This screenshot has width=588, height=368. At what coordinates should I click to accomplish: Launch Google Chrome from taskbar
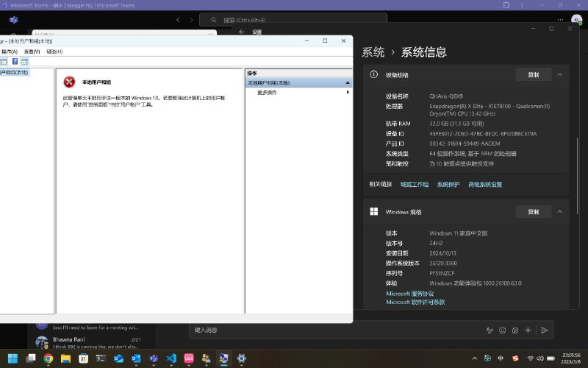click(x=48, y=358)
